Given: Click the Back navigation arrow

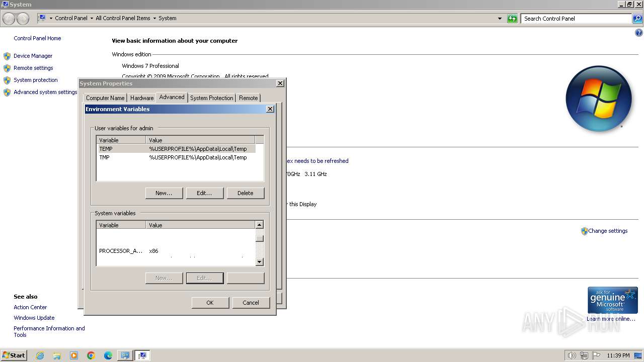Looking at the screenshot, I should click(x=9, y=19).
